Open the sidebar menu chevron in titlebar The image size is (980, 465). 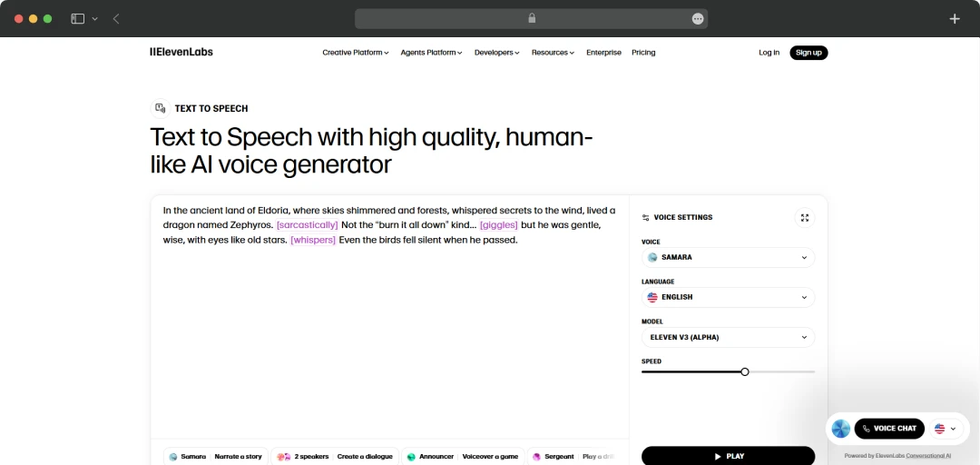coord(95,19)
